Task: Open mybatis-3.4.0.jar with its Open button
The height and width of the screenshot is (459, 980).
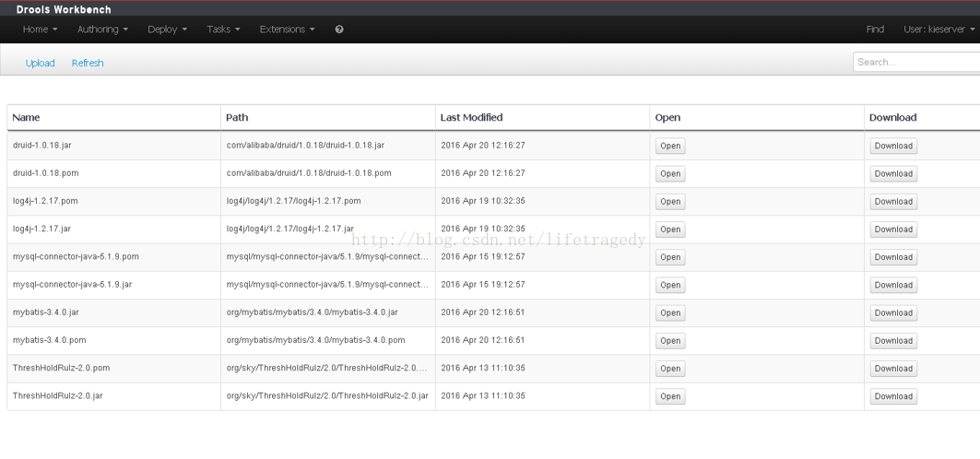Action: [670, 312]
